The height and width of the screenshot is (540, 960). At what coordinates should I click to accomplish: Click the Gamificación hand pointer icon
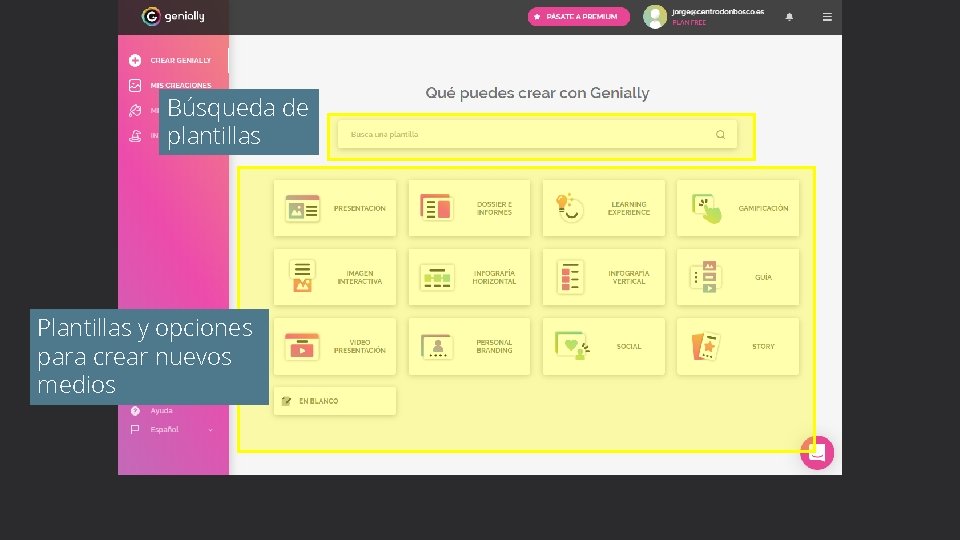pos(707,209)
